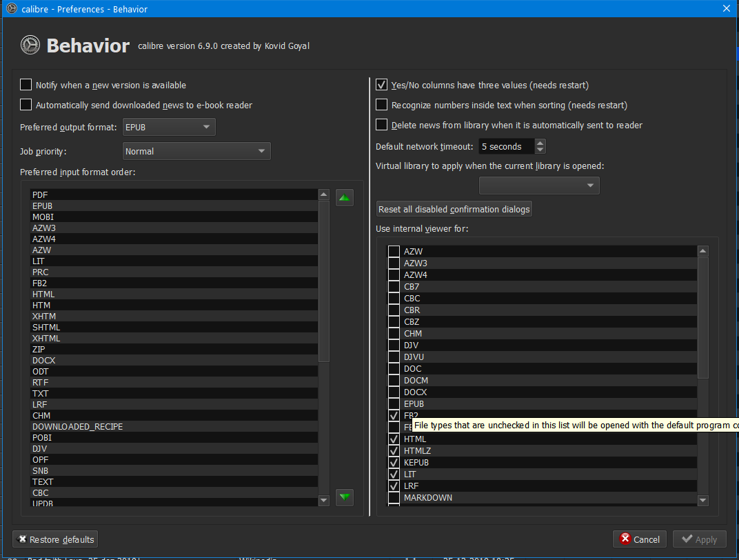Select ODT in input format order
The width and height of the screenshot is (739, 560).
point(174,372)
